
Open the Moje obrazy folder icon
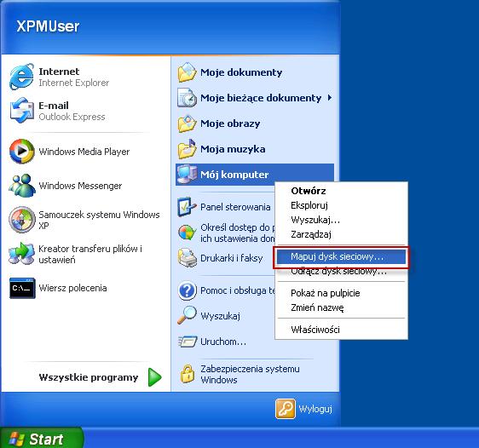tap(187, 123)
